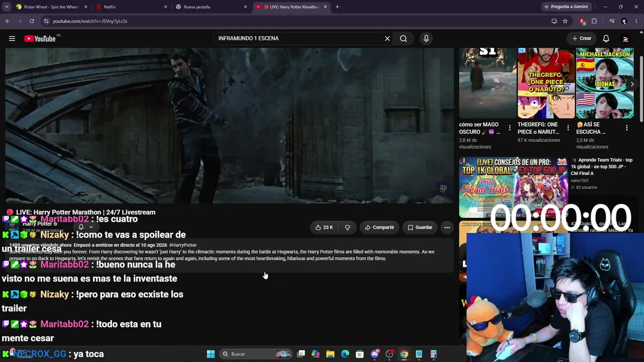Screen dimensions: 644x362
Task: Focus the YouTube search field
Action: pyautogui.click(x=299, y=39)
